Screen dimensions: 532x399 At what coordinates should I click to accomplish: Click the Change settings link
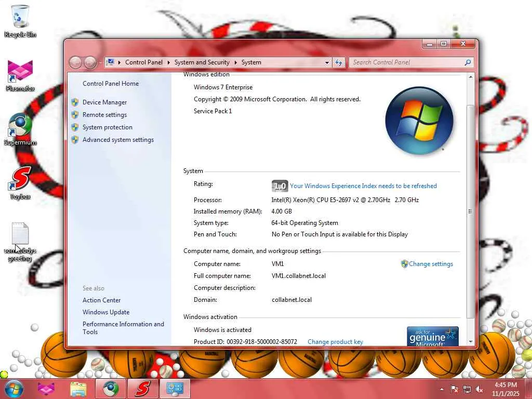(431, 264)
